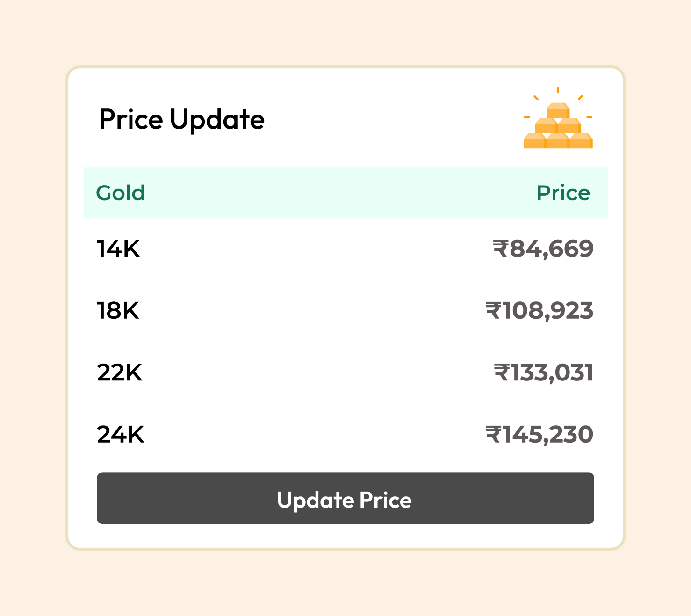Select the 18K gold label
691x616 pixels.
click(118, 311)
